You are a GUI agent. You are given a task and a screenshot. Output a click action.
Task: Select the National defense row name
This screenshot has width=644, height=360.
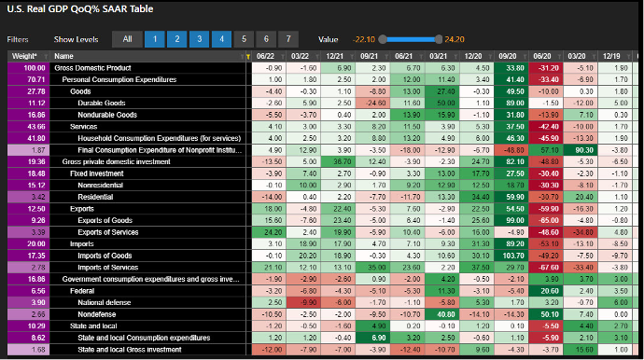point(105,302)
